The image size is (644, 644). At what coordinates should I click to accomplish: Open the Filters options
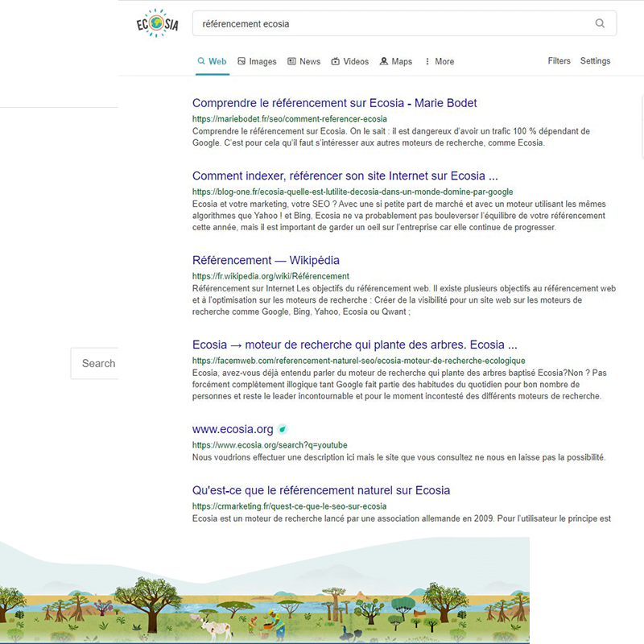coord(559,61)
